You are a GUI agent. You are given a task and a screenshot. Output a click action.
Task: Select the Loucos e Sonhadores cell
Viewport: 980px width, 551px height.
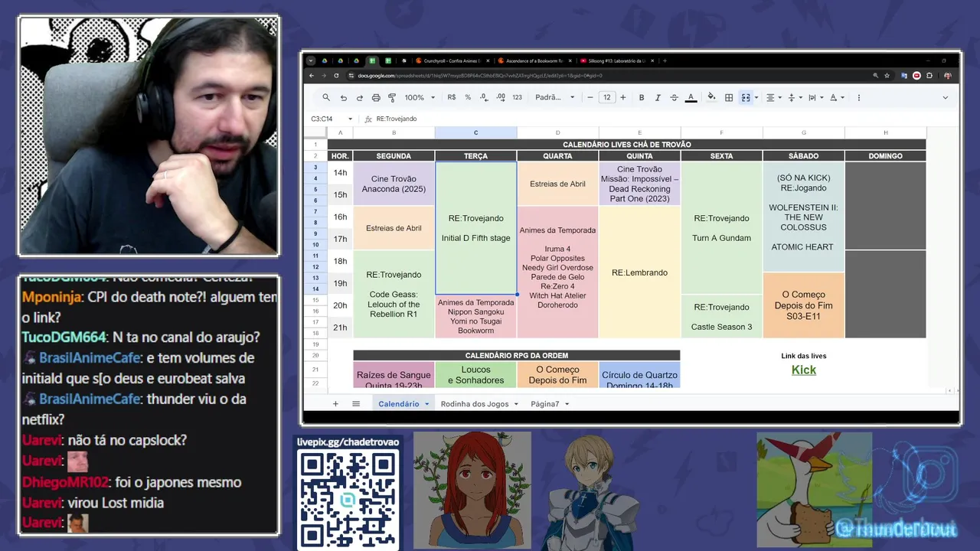click(x=475, y=375)
